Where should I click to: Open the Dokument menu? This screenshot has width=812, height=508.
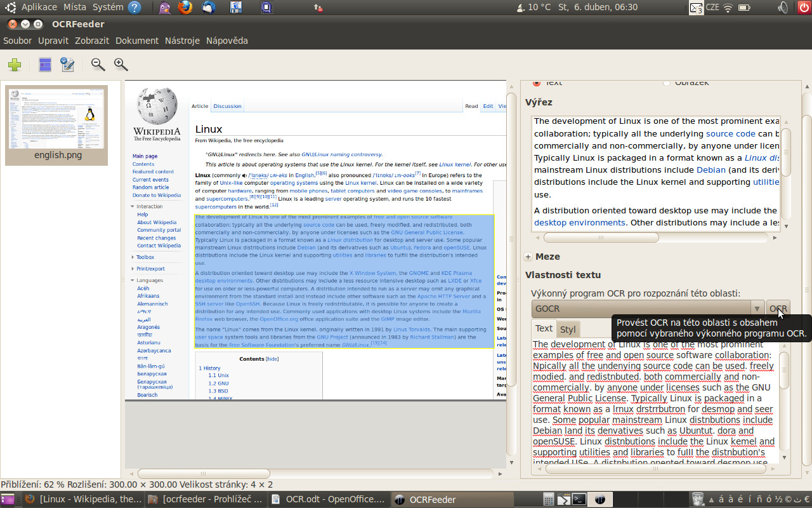pos(137,41)
